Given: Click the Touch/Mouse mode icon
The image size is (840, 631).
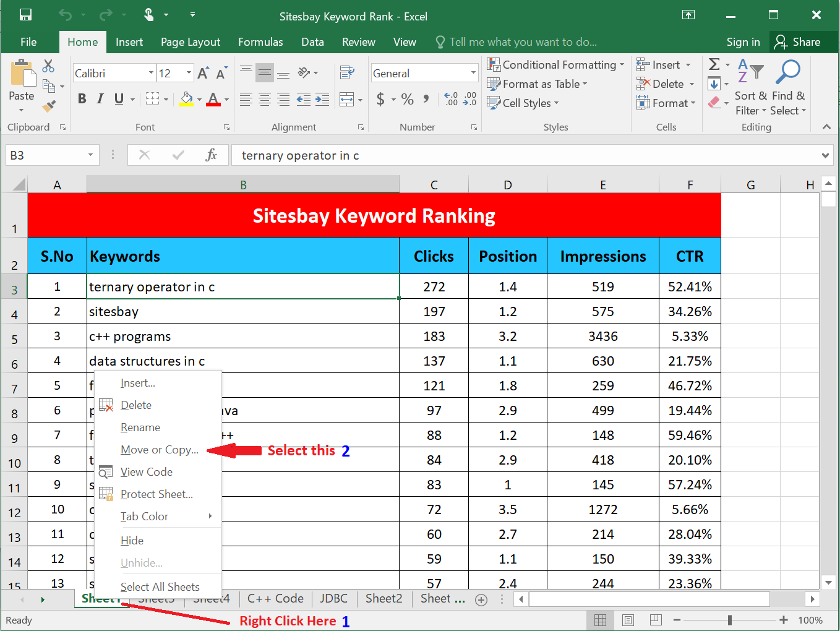Looking at the screenshot, I should coord(148,15).
